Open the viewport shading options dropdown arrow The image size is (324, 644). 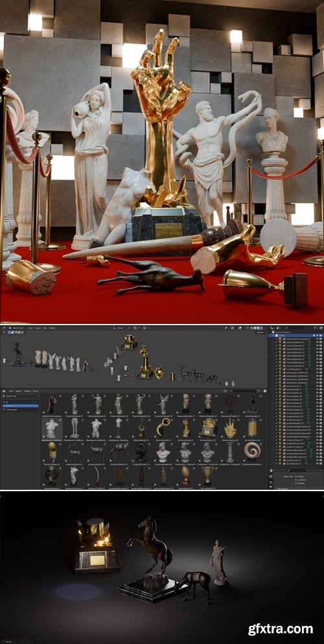(x=264, y=328)
